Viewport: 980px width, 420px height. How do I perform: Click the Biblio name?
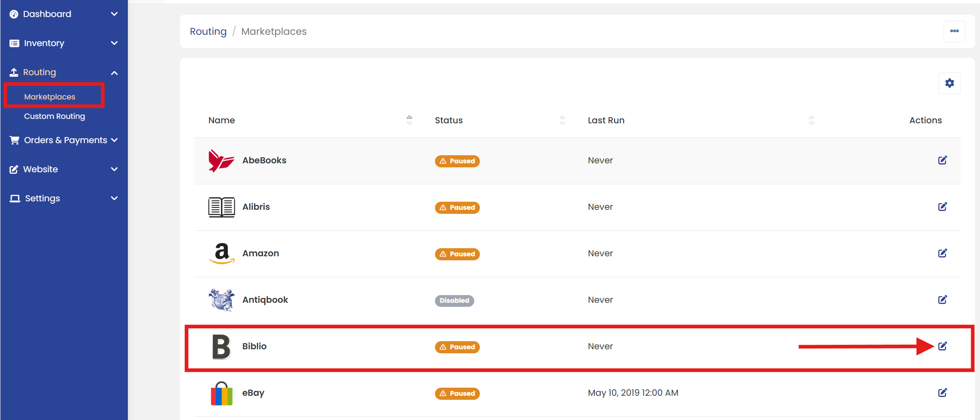click(255, 346)
